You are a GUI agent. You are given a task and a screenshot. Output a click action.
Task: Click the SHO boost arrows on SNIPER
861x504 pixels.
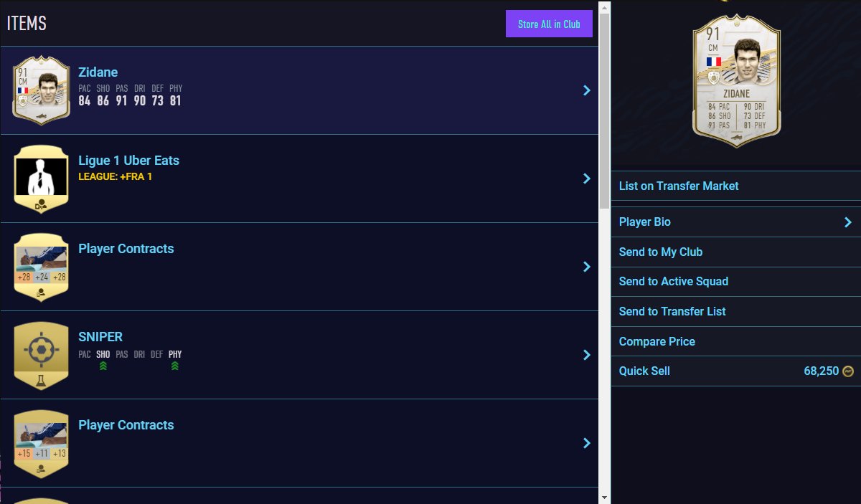(103, 366)
